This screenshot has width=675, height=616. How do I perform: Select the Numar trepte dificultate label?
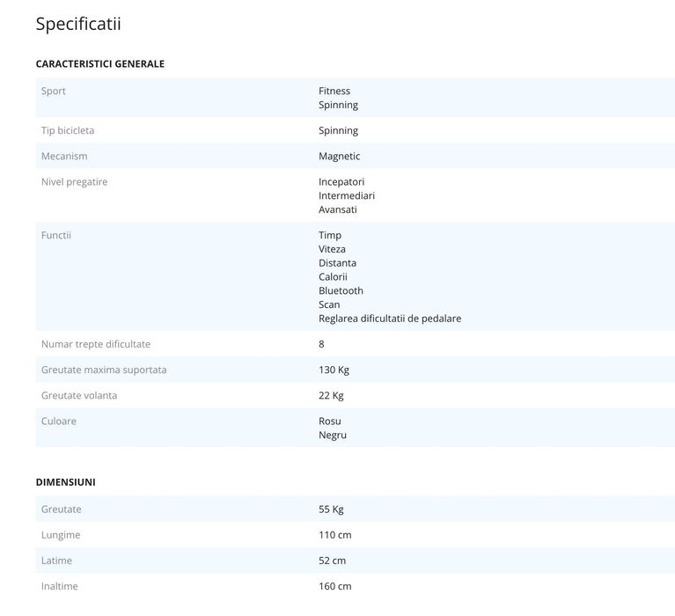(95, 344)
